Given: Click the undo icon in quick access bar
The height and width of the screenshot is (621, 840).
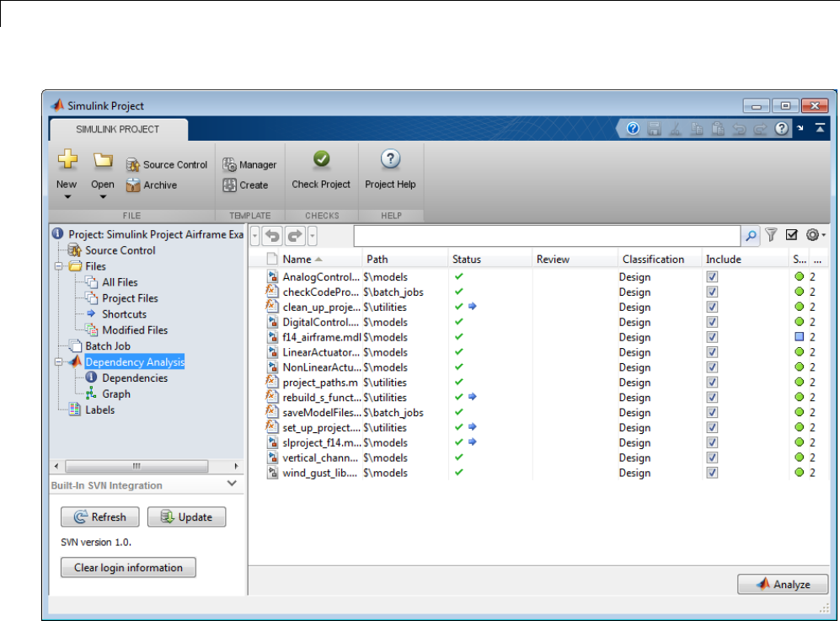Looking at the screenshot, I should pyautogui.click(x=739, y=129).
